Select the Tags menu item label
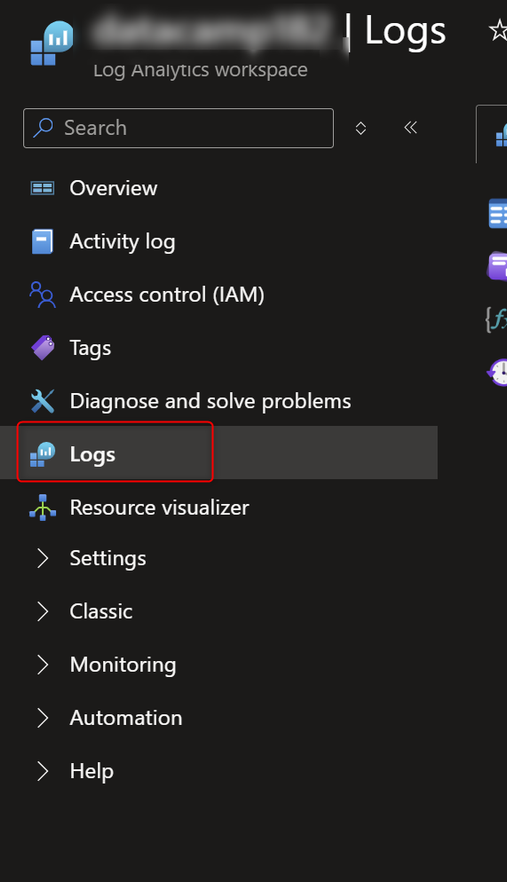 [90, 348]
